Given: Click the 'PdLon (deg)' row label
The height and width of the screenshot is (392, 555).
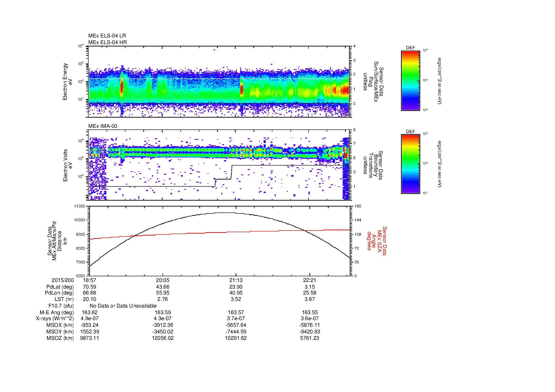Looking at the screenshot, I should (59, 293).
